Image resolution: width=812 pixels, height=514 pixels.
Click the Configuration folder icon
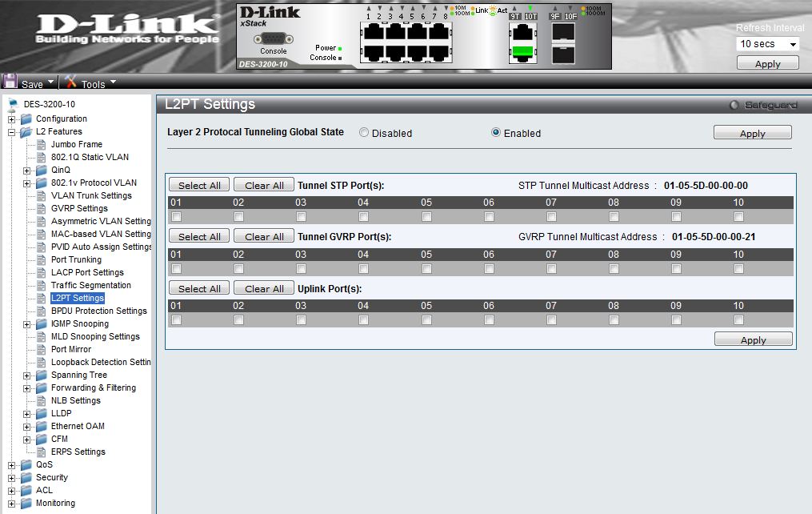coord(26,119)
